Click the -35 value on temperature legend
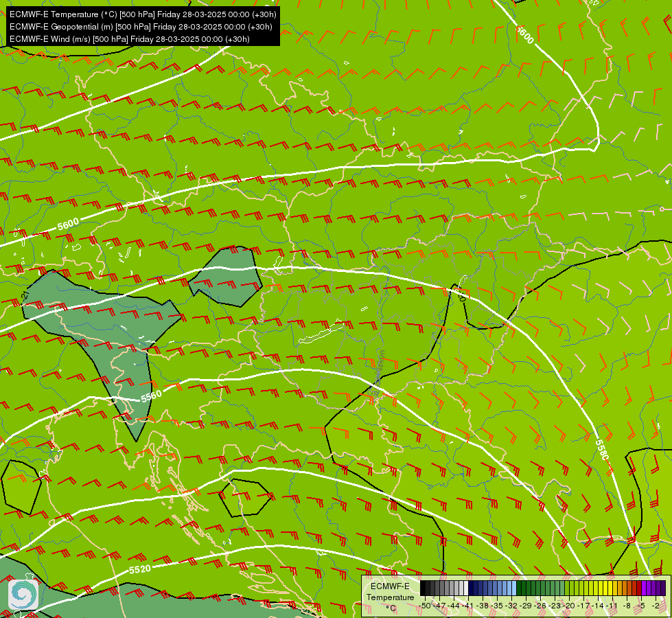 point(497,606)
